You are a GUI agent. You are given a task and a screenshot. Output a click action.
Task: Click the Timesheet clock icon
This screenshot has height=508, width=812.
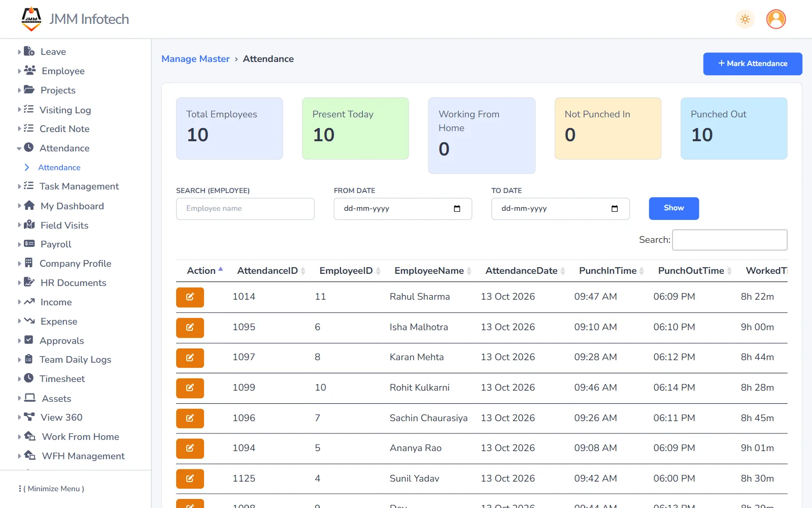coord(29,378)
